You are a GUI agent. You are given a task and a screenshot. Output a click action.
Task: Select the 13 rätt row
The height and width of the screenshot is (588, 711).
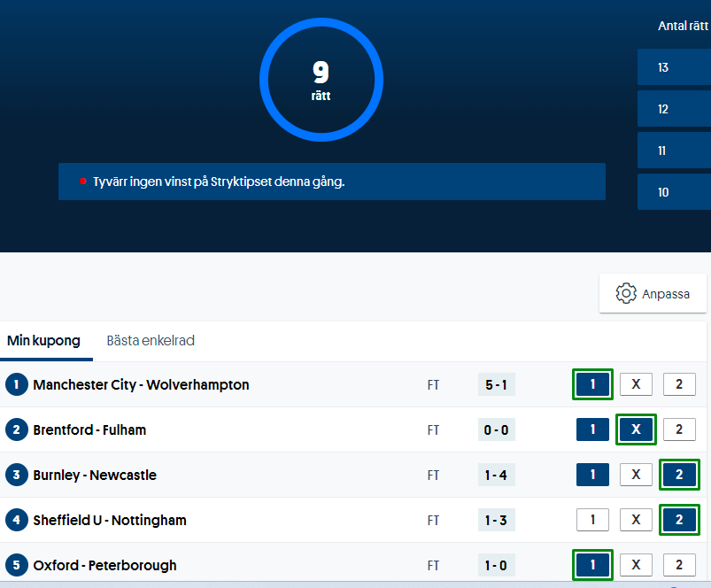click(673, 67)
